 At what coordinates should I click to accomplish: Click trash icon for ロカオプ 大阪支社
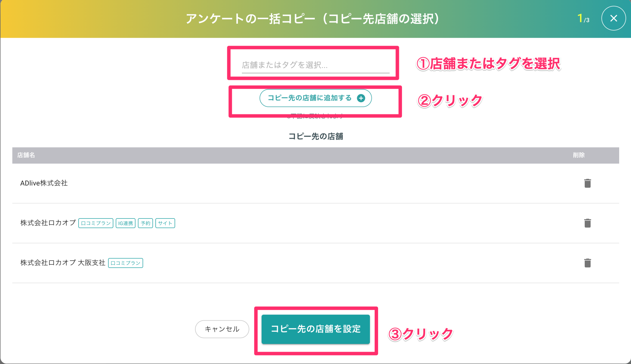587,263
